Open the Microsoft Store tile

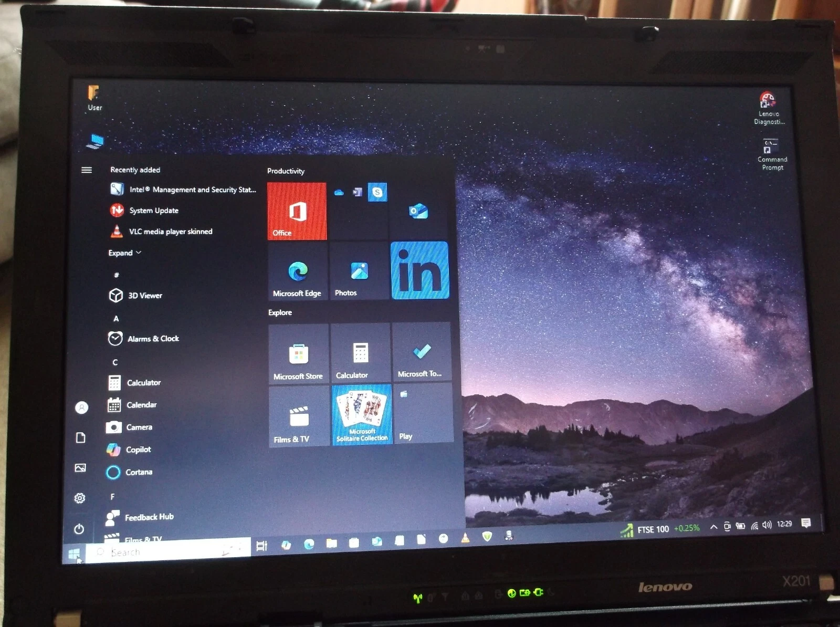pos(298,354)
